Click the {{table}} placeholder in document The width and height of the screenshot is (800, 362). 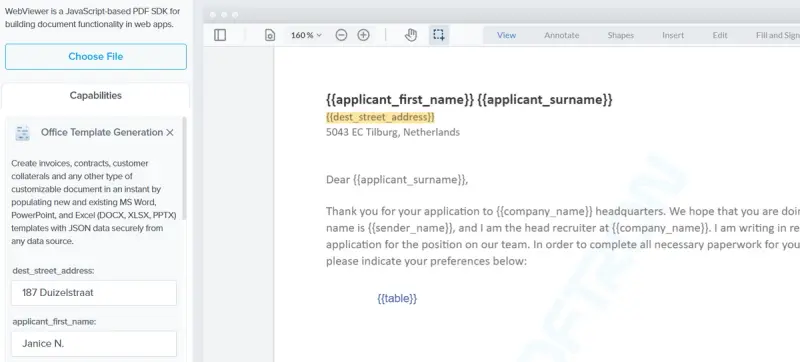397,299
